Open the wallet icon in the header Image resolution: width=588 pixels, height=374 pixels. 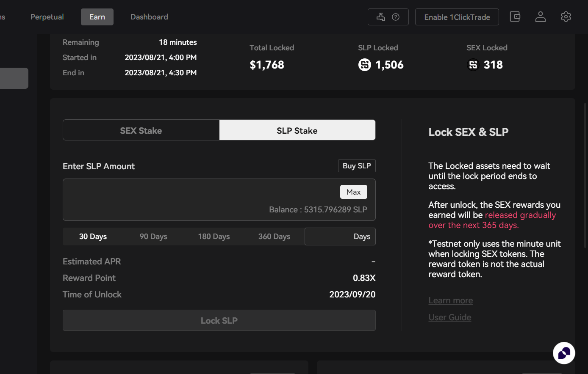coord(515,17)
